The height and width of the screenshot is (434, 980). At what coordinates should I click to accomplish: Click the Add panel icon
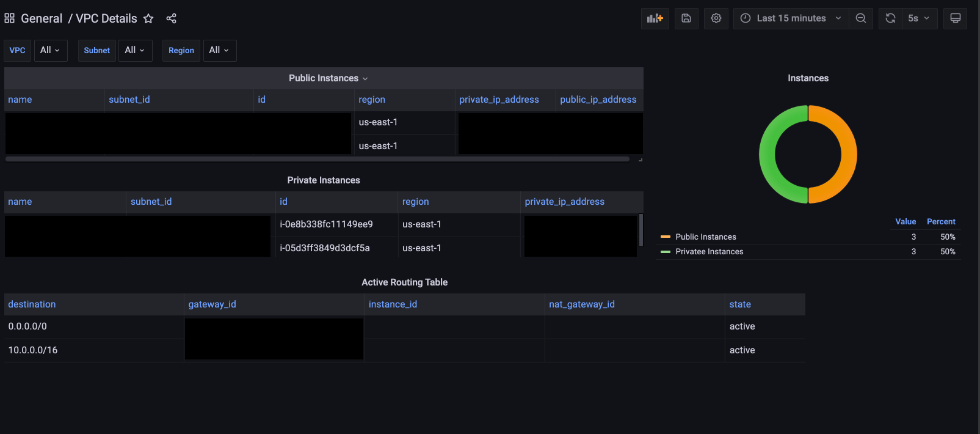point(655,18)
